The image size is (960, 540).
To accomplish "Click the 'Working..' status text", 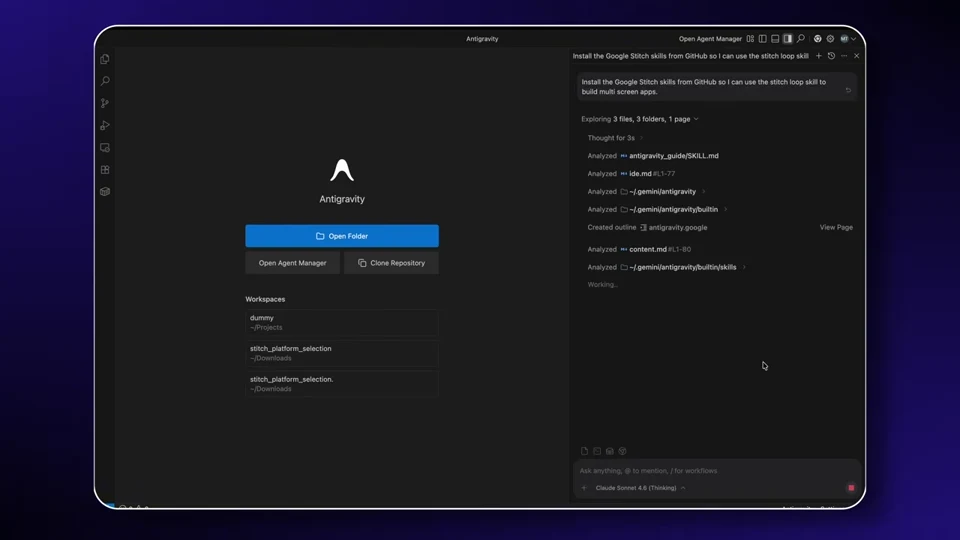I will [x=602, y=285].
